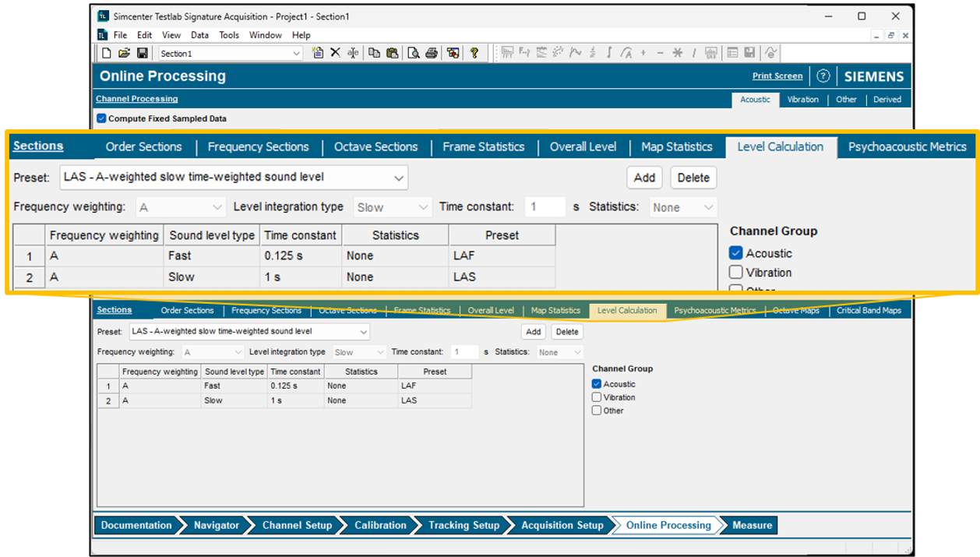This screenshot has height=557, width=980.
Task: Select the LAF preset cell in small lower table
Action: [x=435, y=386]
